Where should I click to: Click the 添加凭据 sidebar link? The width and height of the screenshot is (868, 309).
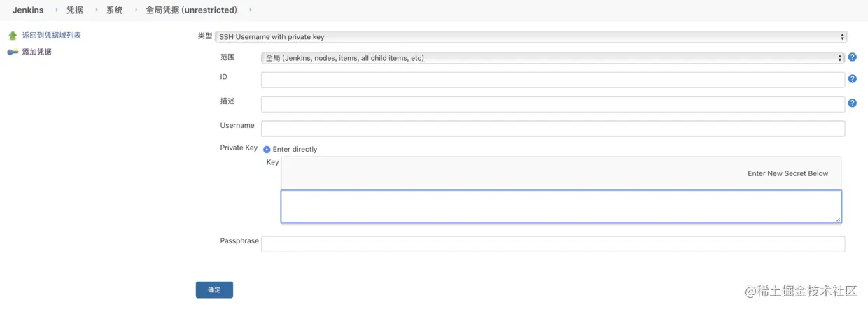click(36, 52)
